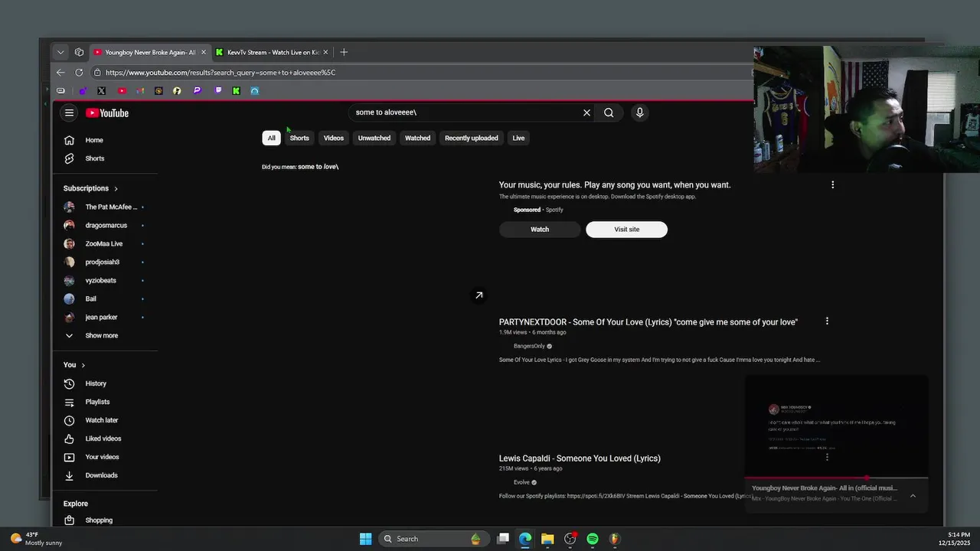Open Playlists in sidebar

coord(105,402)
